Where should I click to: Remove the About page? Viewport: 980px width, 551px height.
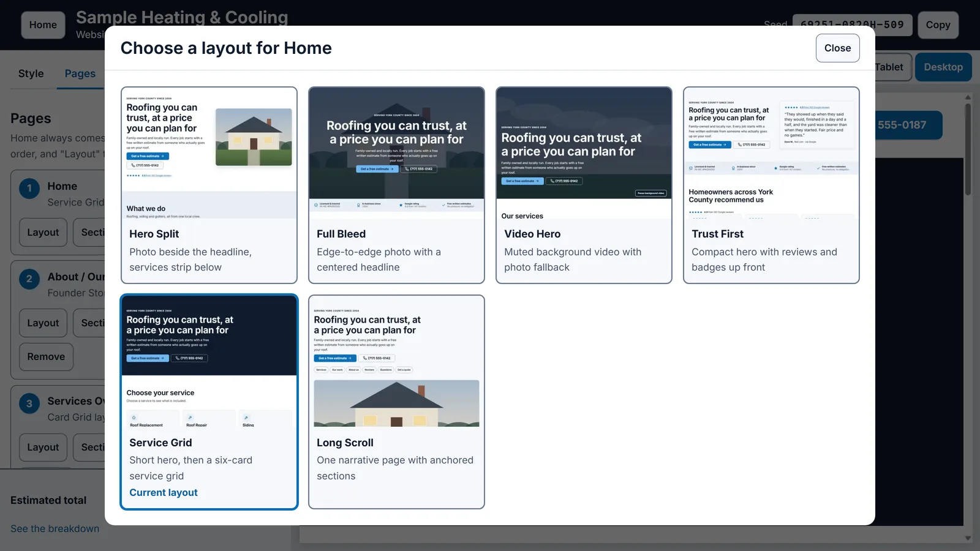pos(46,357)
